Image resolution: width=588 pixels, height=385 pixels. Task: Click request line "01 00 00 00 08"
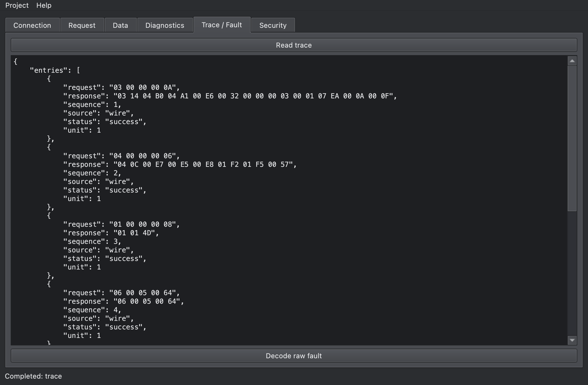click(x=122, y=224)
